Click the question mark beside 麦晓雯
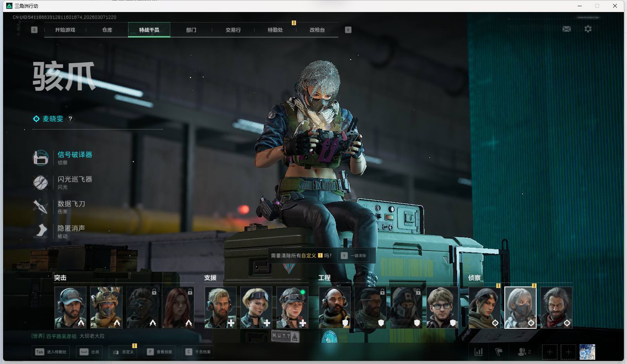Screen dimensions: 627x364 (70, 119)
